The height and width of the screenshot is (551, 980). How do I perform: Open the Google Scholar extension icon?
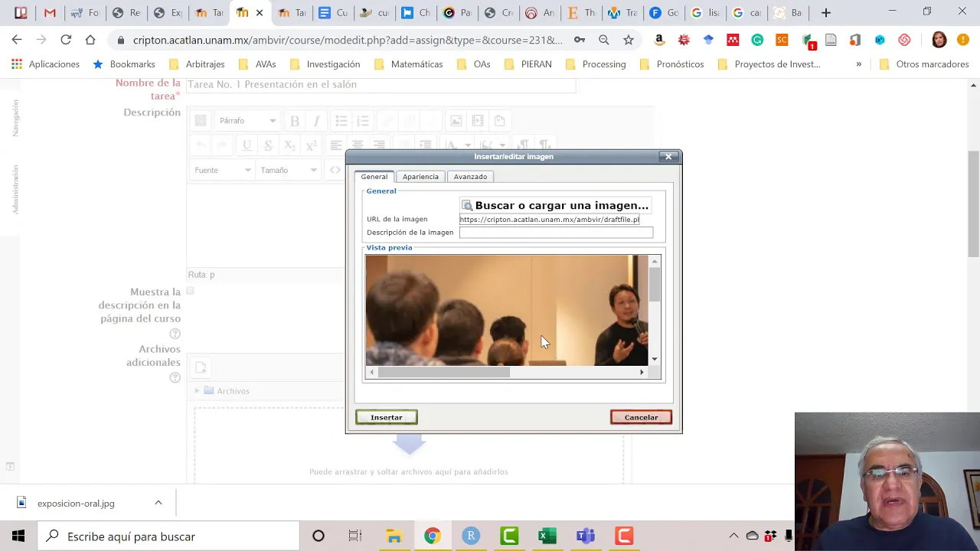coord(708,40)
